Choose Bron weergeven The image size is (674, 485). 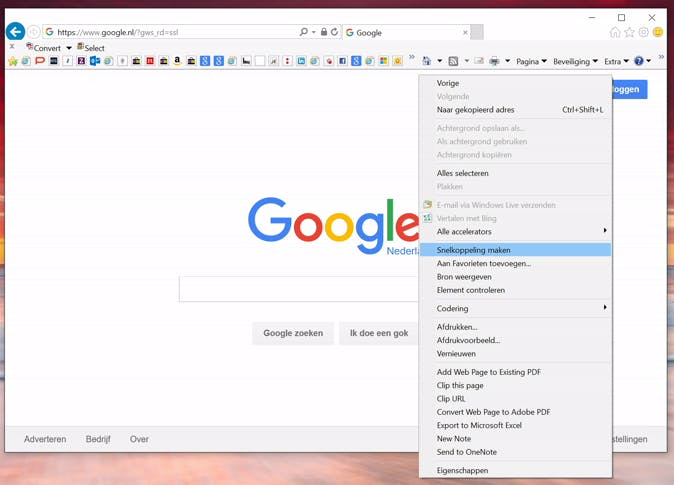click(515, 277)
